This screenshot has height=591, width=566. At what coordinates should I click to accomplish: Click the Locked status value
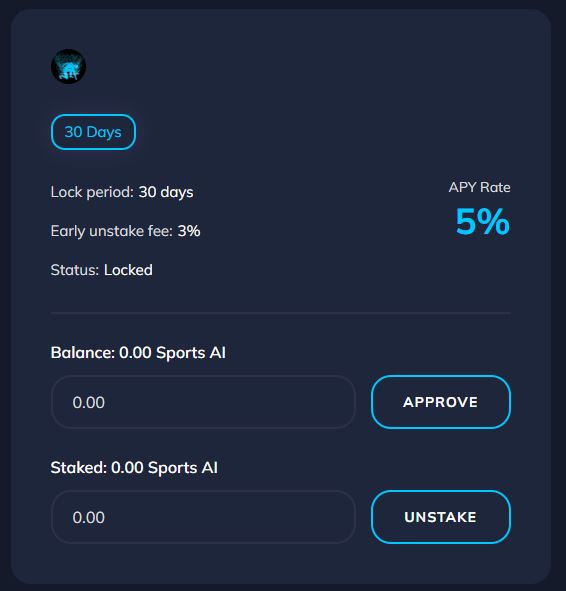tap(128, 270)
